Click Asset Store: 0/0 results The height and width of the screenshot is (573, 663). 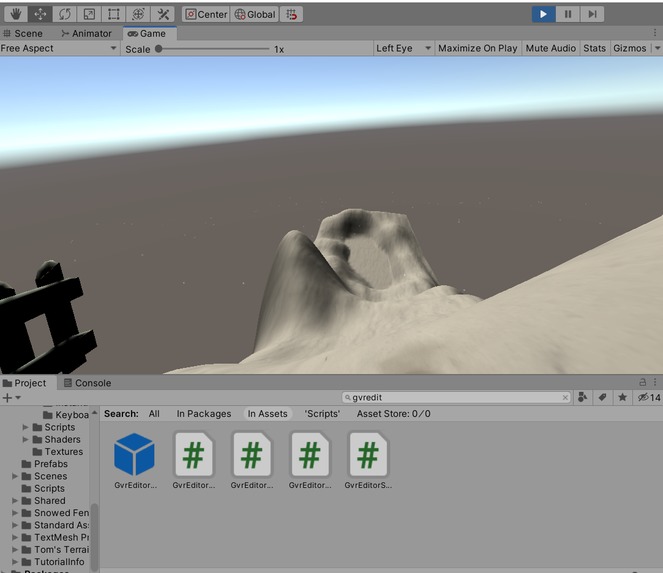pyautogui.click(x=394, y=414)
